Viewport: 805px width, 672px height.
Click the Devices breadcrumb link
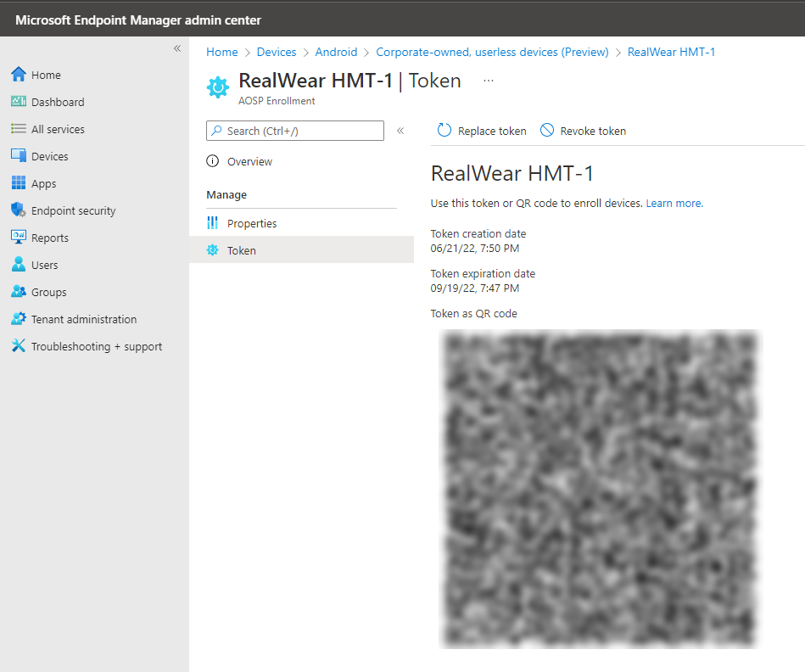277,52
